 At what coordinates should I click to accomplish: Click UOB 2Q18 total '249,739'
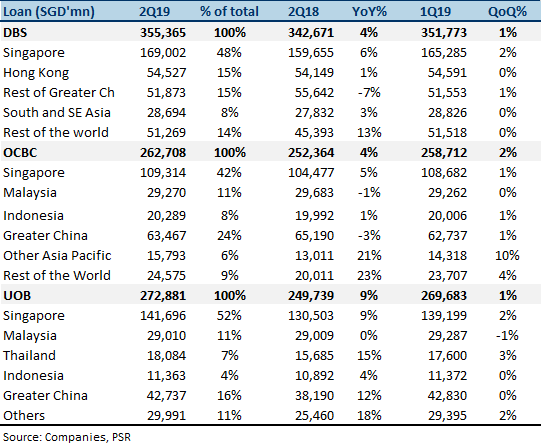[x=311, y=296]
